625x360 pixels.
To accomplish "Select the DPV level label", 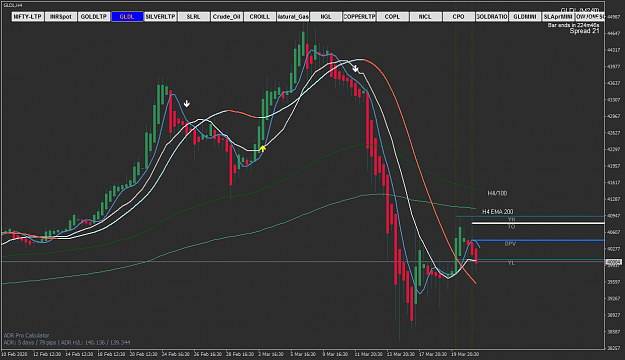I will [x=510, y=243].
